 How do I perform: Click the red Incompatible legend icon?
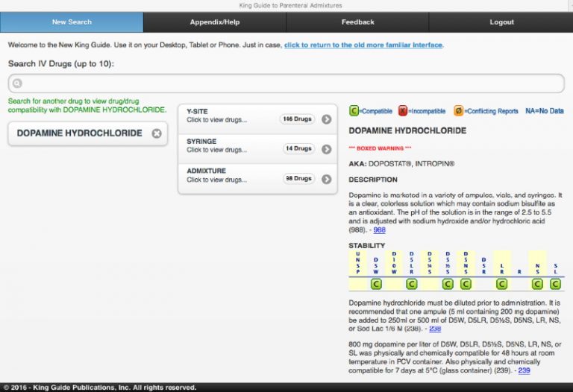(x=403, y=110)
